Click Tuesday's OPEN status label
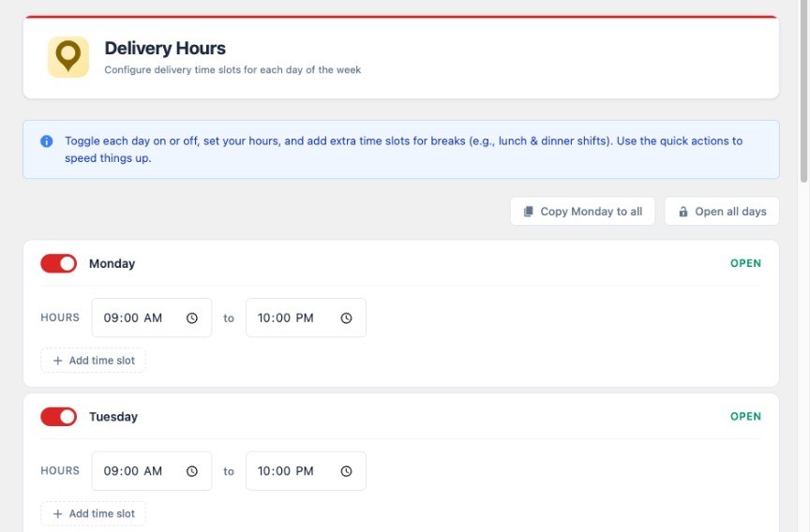Viewport: 810px width, 532px height. [x=745, y=417]
